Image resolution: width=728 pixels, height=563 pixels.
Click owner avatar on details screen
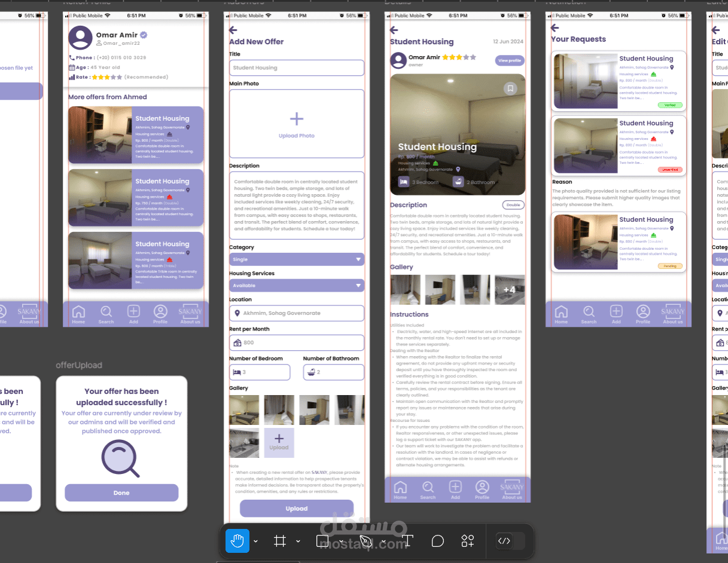click(398, 60)
